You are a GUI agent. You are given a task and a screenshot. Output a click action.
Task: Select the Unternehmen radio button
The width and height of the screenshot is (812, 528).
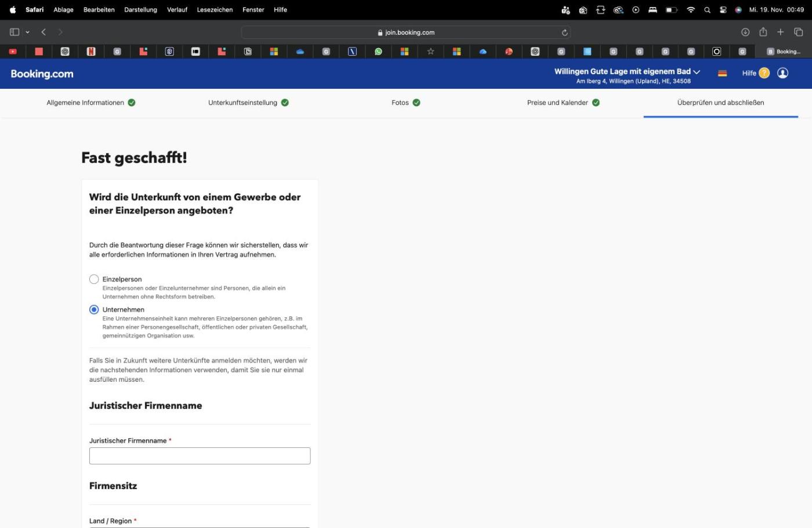click(94, 309)
